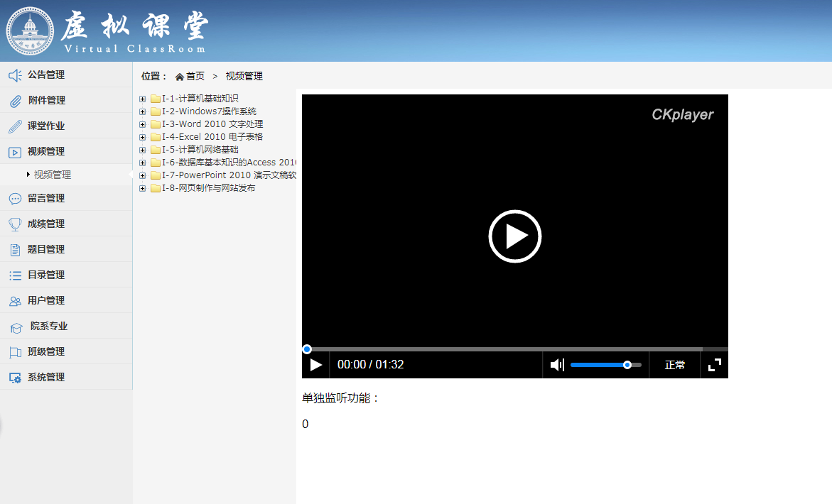Viewport: 832px width, 504px height.
Task: Open I-5-计算机网络基础 folder
Action: click(x=200, y=150)
